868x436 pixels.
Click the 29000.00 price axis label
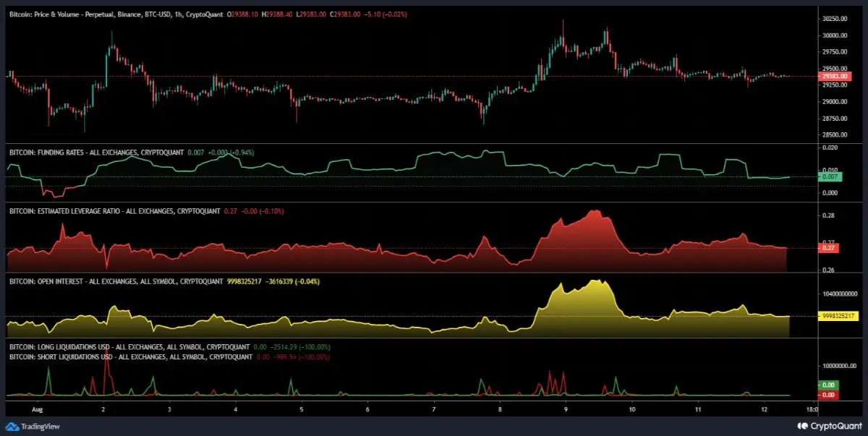835,102
